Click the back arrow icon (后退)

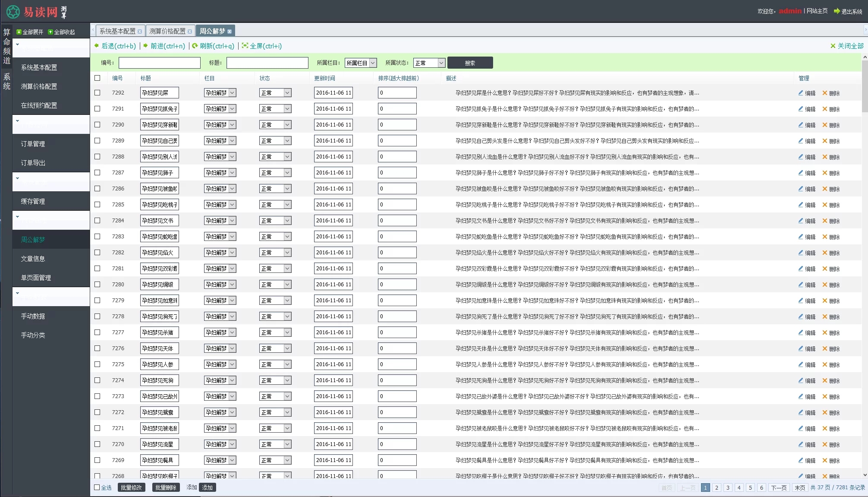[x=97, y=45]
